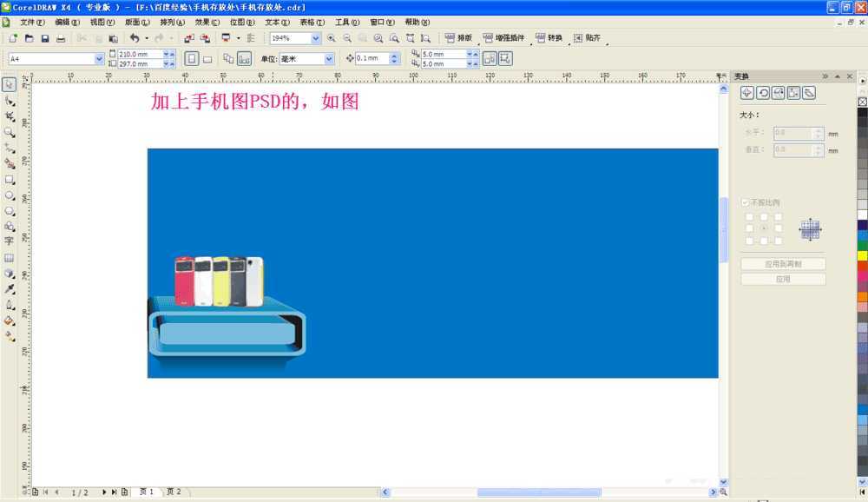Click the 应用 button in the Transform docker
The image size is (868, 502).
(x=784, y=278)
